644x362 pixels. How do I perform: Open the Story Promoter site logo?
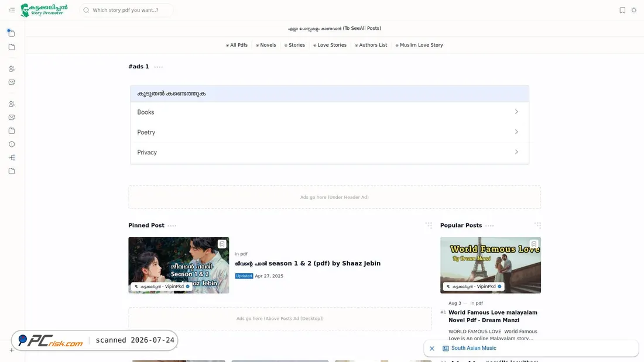44,10
